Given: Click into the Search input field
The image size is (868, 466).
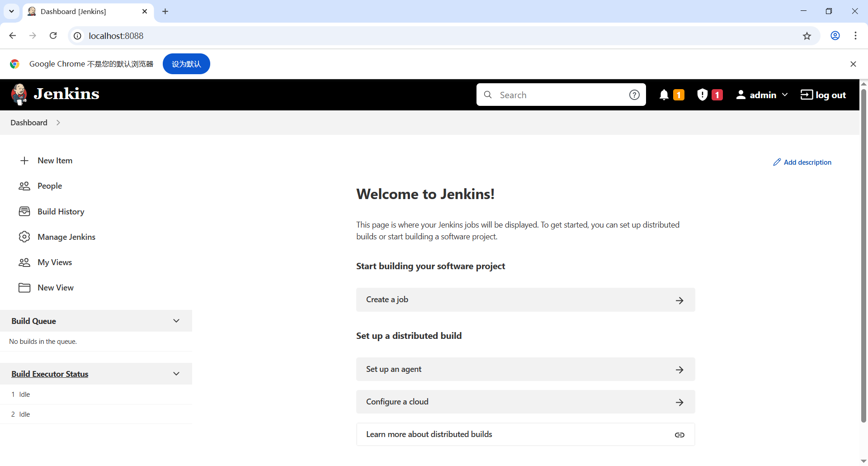Looking at the screenshot, I should (x=561, y=95).
